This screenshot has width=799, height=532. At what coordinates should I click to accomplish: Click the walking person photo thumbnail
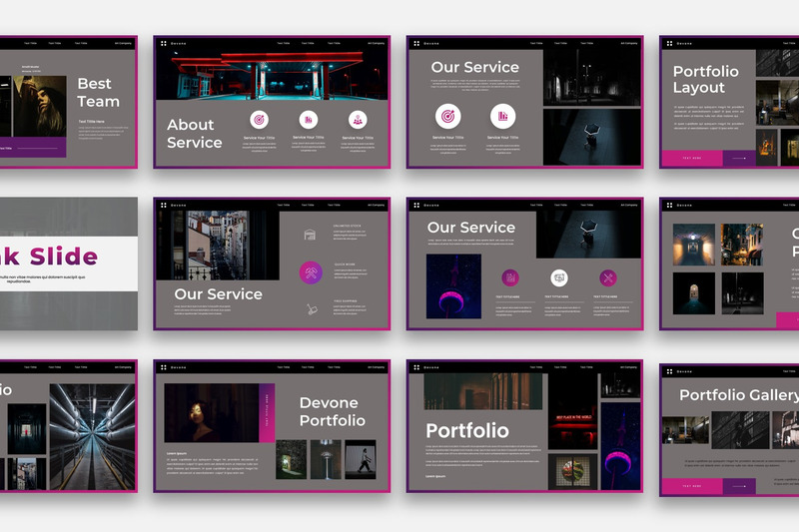pos(361,460)
